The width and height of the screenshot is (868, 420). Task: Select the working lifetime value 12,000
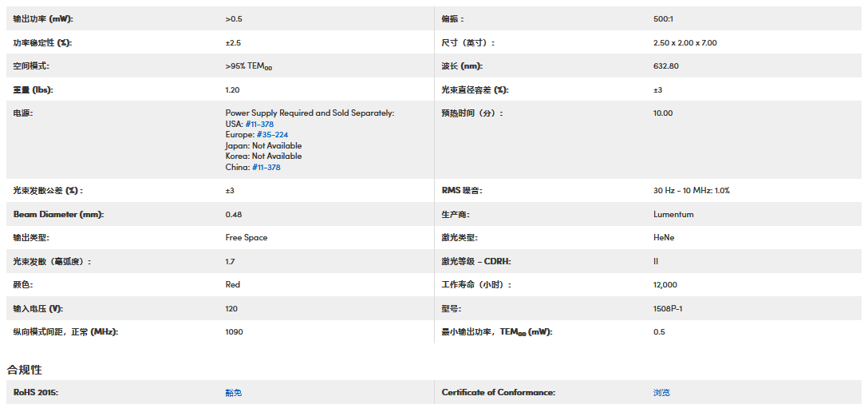pyautogui.click(x=665, y=285)
